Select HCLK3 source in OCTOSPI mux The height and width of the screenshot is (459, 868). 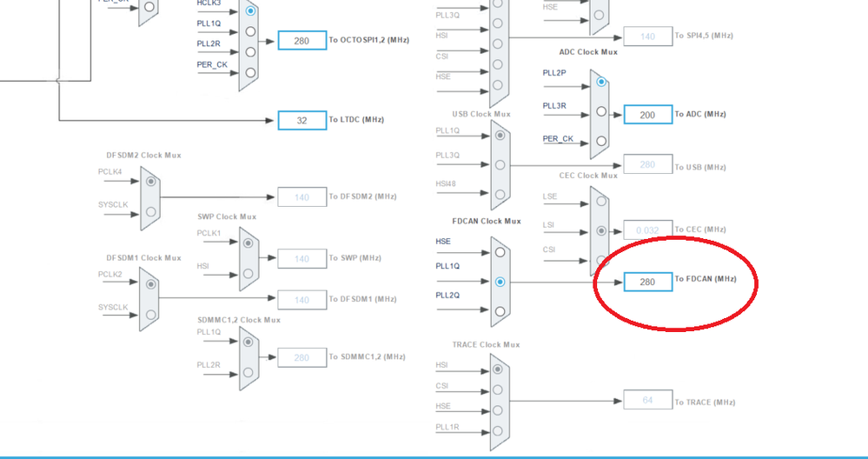point(251,11)
